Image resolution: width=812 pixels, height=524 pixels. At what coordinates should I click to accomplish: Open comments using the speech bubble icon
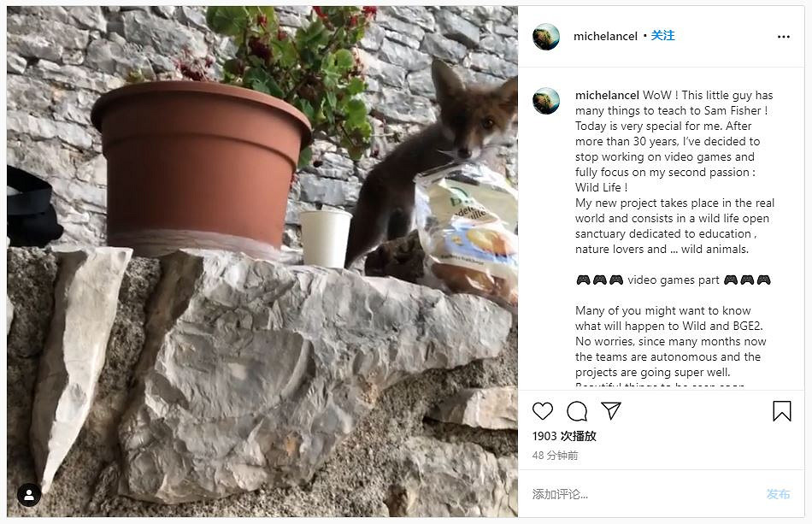(x=577, y=411)
